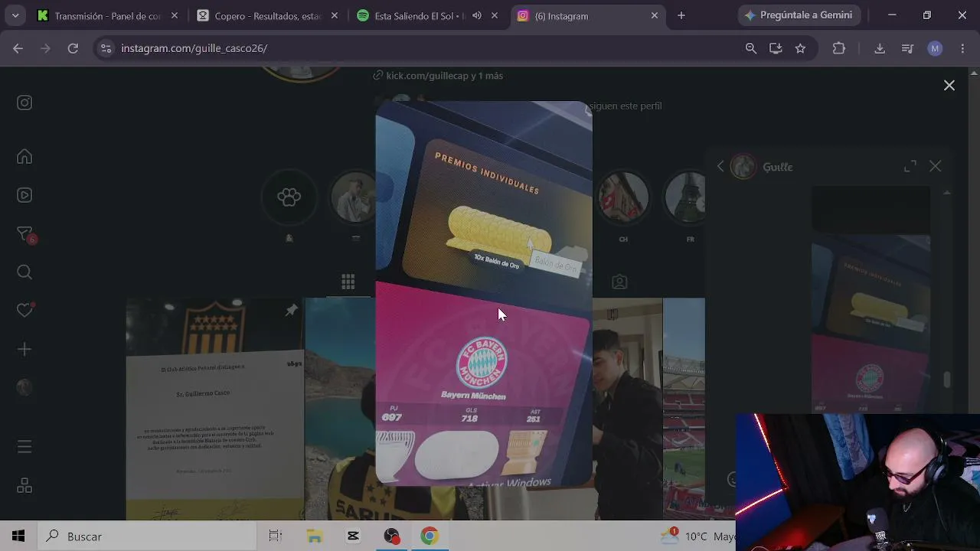Open Chrome downloads
Viewport: 980px width, 551px height.
click(x=880, y=48)
